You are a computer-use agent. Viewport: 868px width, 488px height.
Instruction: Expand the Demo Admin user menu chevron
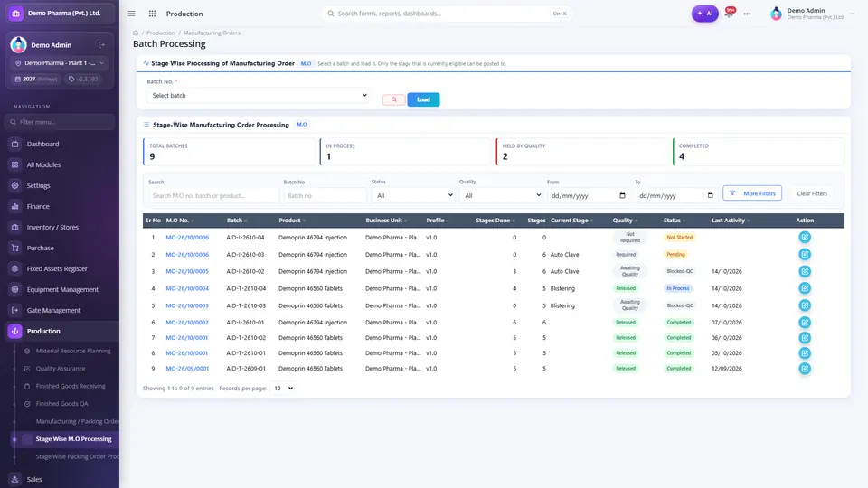(852, 14)
